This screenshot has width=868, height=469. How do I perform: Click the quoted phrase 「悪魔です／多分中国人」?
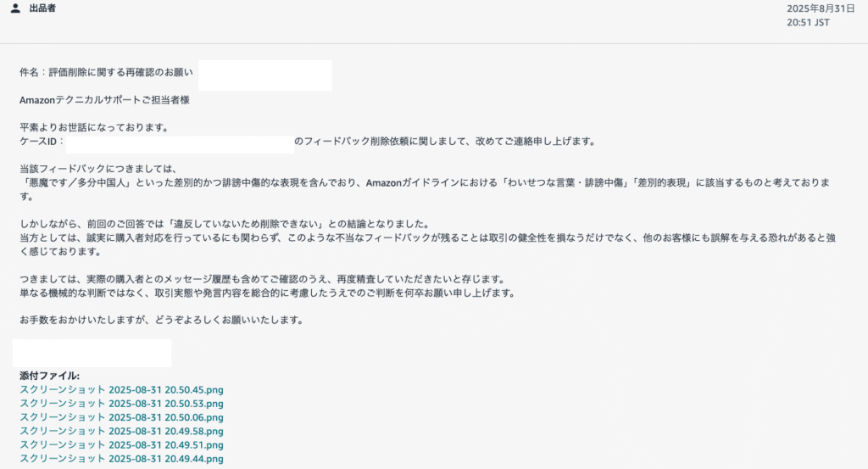click(x=76, y=182)
